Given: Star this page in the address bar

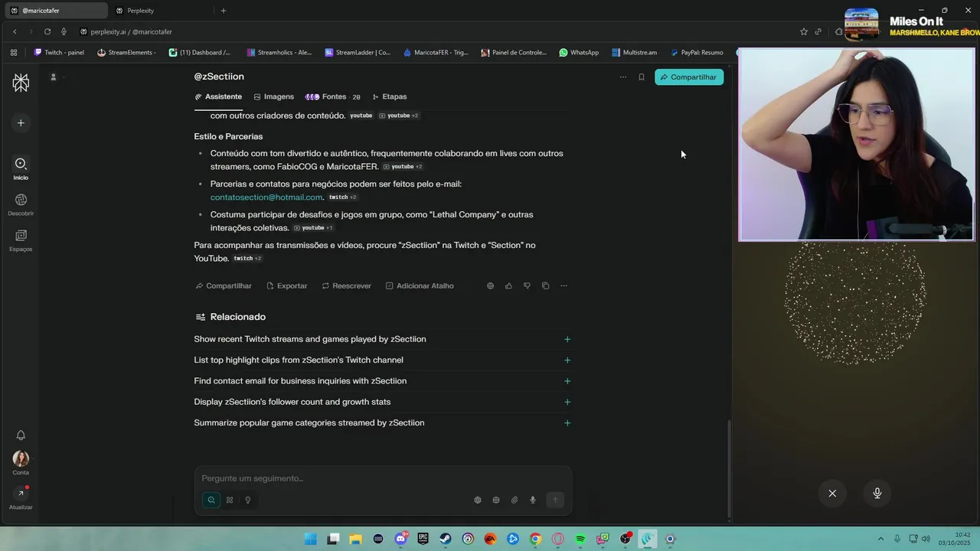Looking at the screenshot, I should tap(804, 32).
